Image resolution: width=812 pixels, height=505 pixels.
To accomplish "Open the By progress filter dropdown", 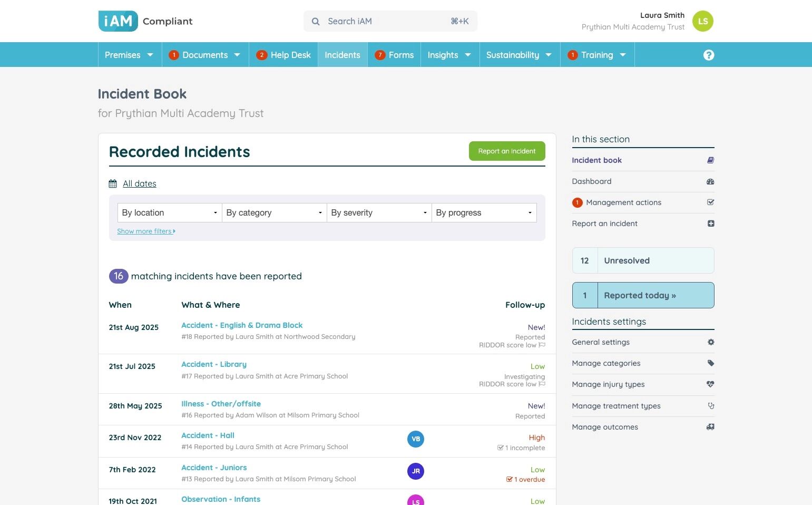I will 484,212.
